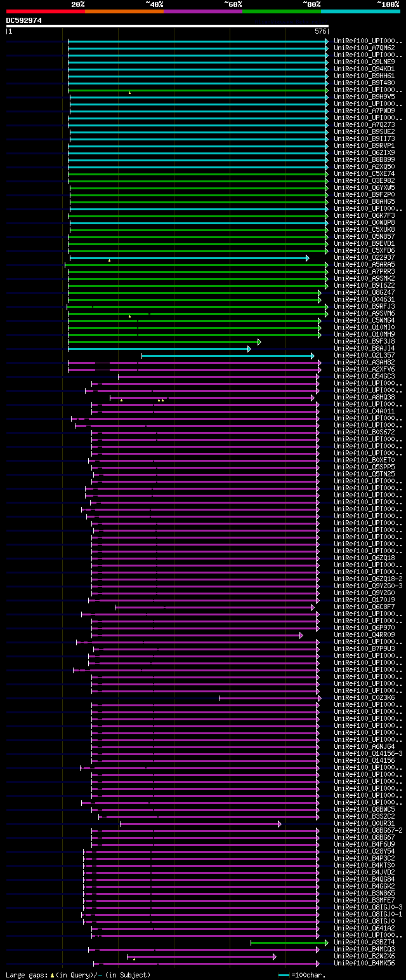The height and width of the screenshot is (980, 406).
Task: Select the UniRef100_B8AHG5 label
Action: [x=364, y=201]
